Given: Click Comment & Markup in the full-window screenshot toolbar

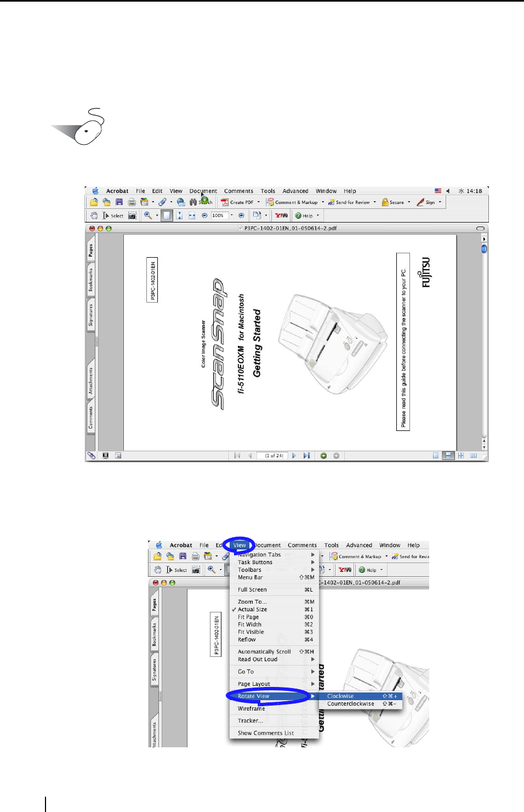Looking at the screenshot, I should click(x=292, y=202).
